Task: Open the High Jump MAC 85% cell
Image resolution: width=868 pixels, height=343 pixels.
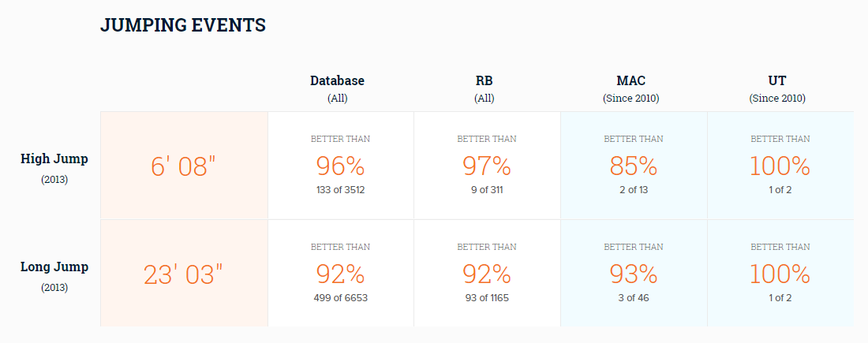Action: tap(634, 166)
